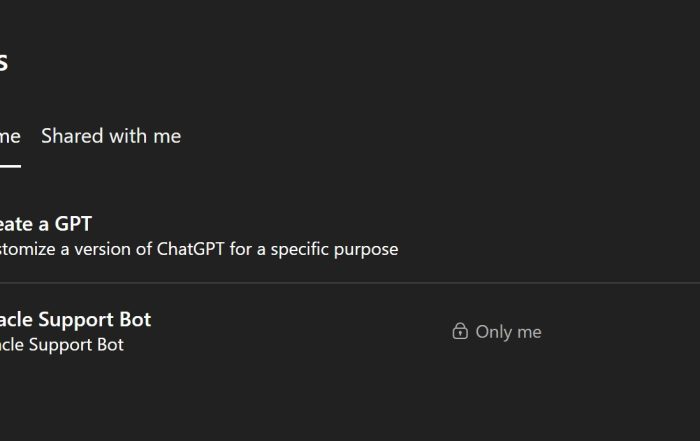Switch to the Shared with me tab
The width and height of the screenshot is (700, 441).
111,136
